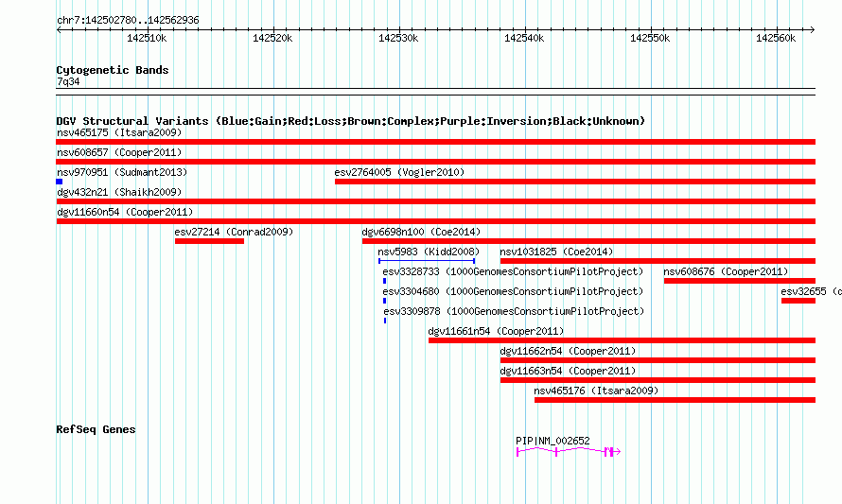Image resolution: width=842 pixels, height=504 pixels.
Task: Click the 7q34 band label
Action: pyautogui.click(x=68, y=81)
